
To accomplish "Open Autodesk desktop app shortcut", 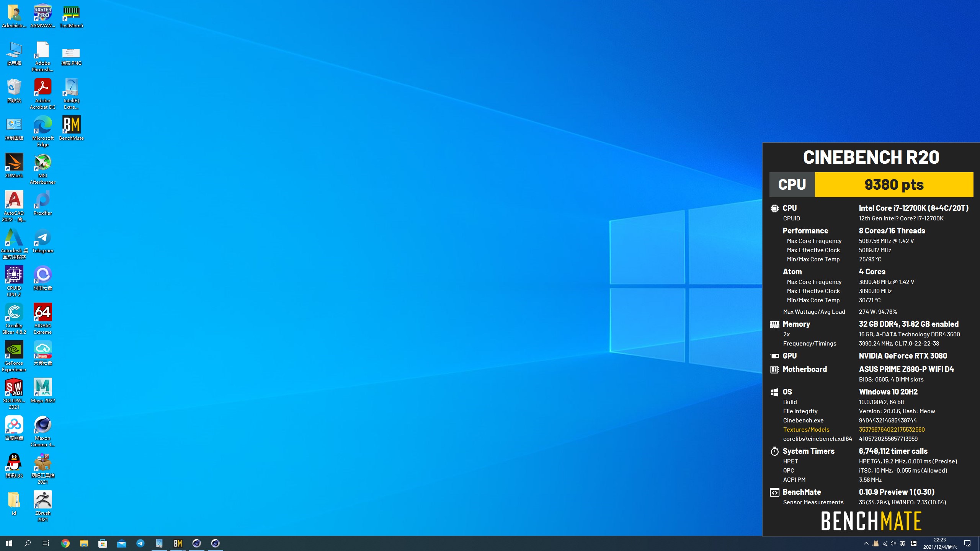I will [x=14, y=244].
